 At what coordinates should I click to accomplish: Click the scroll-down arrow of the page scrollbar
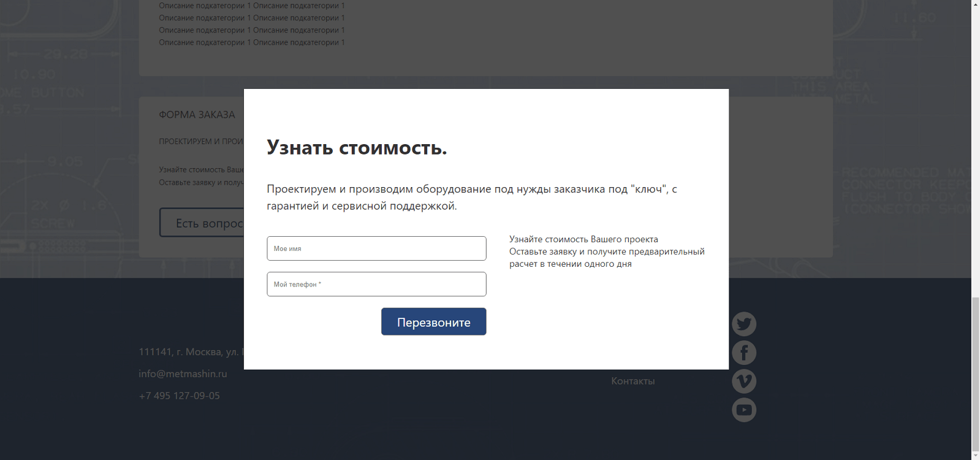pos(976,455)
